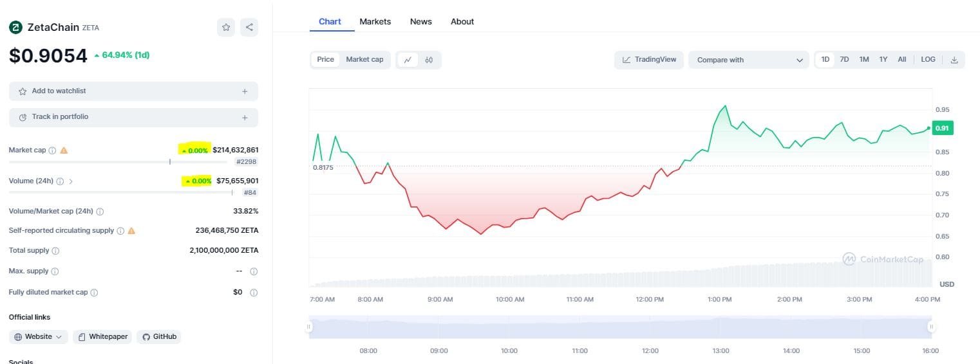
Task: Click the 64.94% (1d) change indicator
Action: click(x=122, y=55)
